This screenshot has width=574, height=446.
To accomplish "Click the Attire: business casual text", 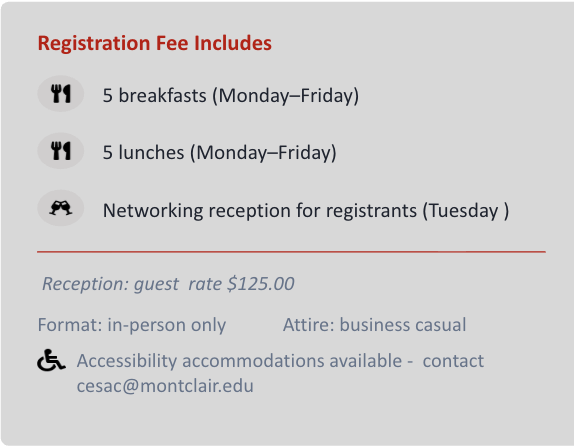I will tap(374, 325).
